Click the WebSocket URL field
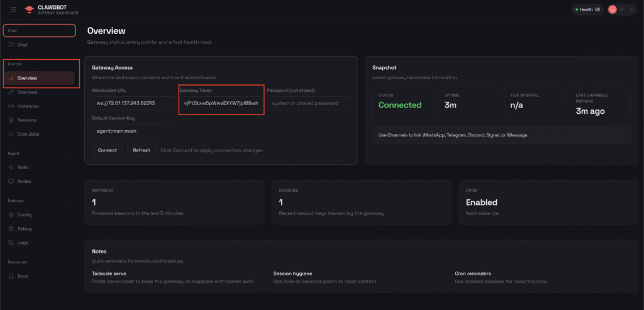This screenshot has height=310, width=644. coord(133,103)
